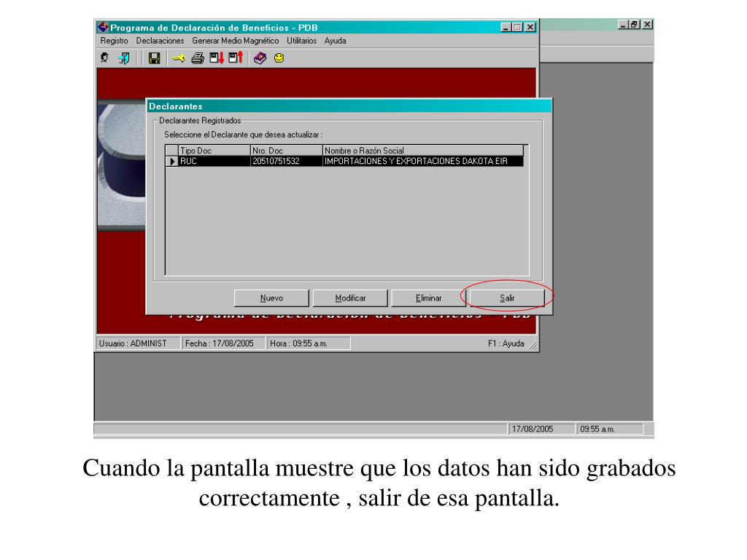Click the Nuevo button
747x560 pixels.
[271, 298]
